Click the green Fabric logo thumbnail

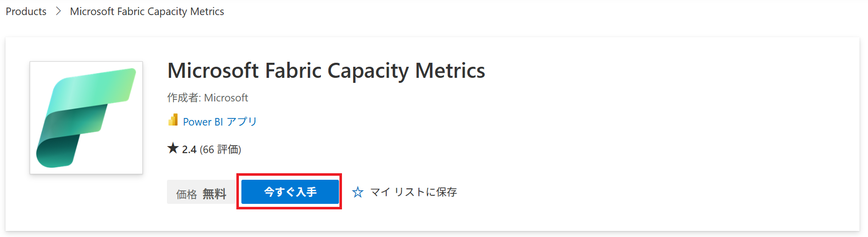86,118
